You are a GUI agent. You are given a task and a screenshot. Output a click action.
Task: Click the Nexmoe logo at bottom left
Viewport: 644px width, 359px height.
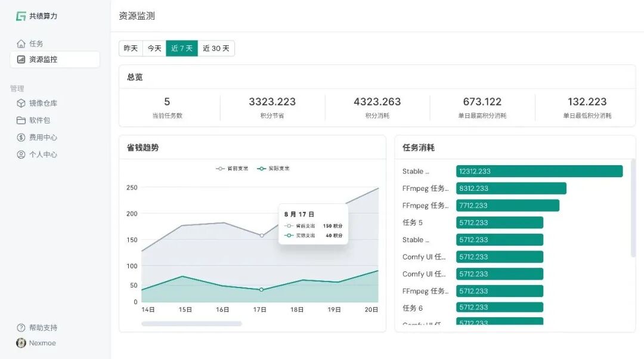tap(21, 343)
